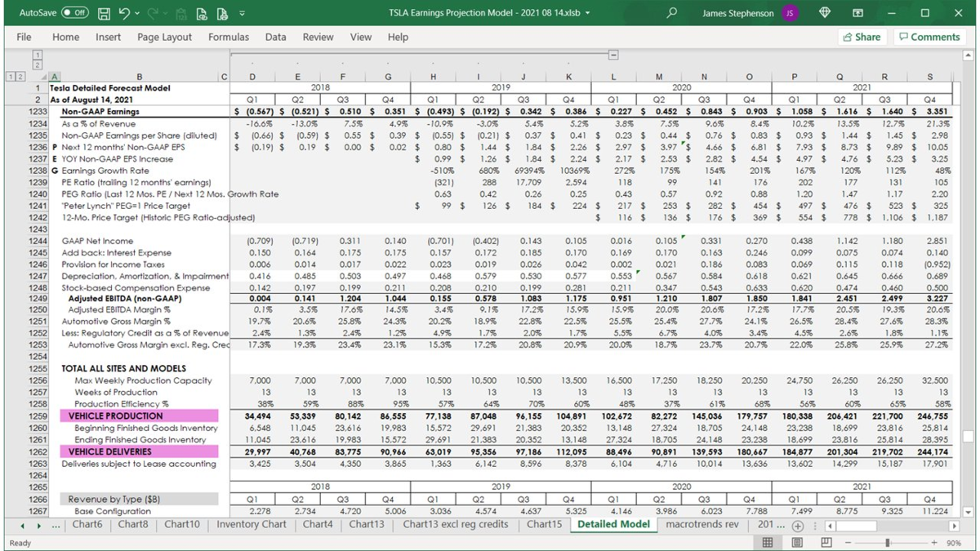Switch to Page Layout view icon

(797, 543)
